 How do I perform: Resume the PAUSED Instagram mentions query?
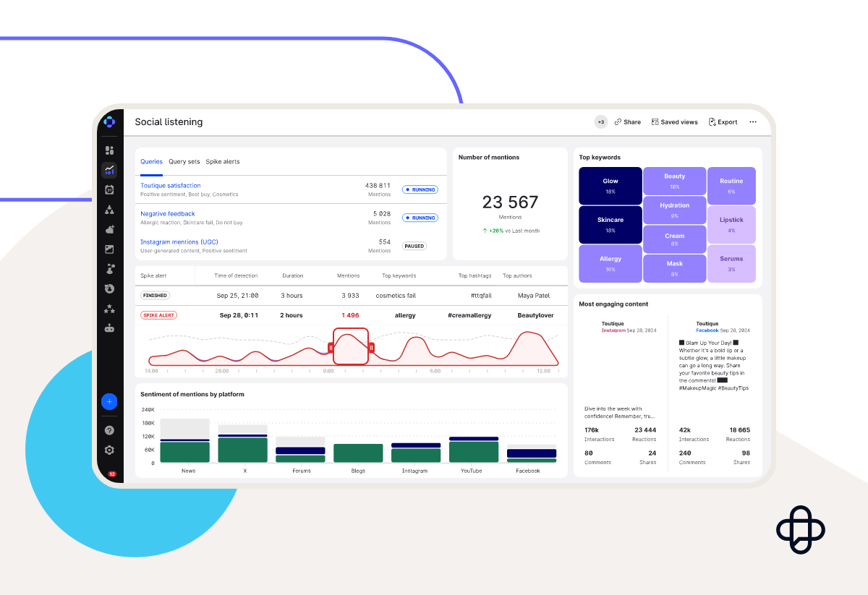[x=414, y=246]
